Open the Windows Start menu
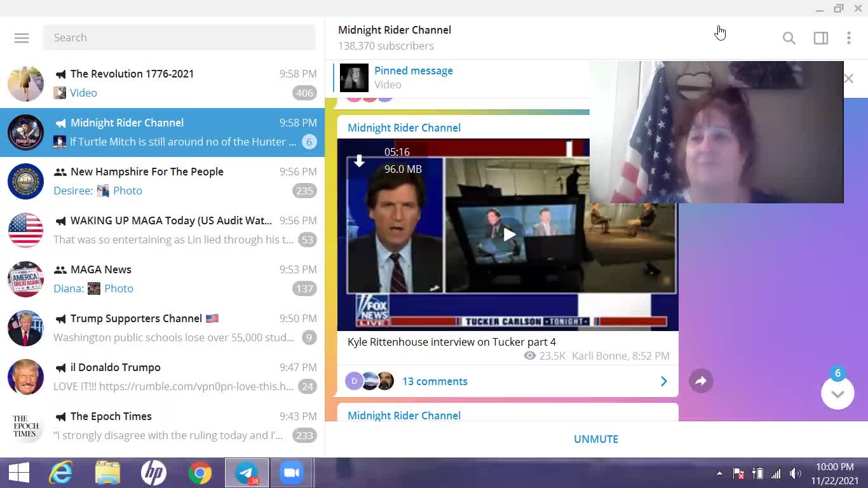The image size is (868, 488). (18, 473)
